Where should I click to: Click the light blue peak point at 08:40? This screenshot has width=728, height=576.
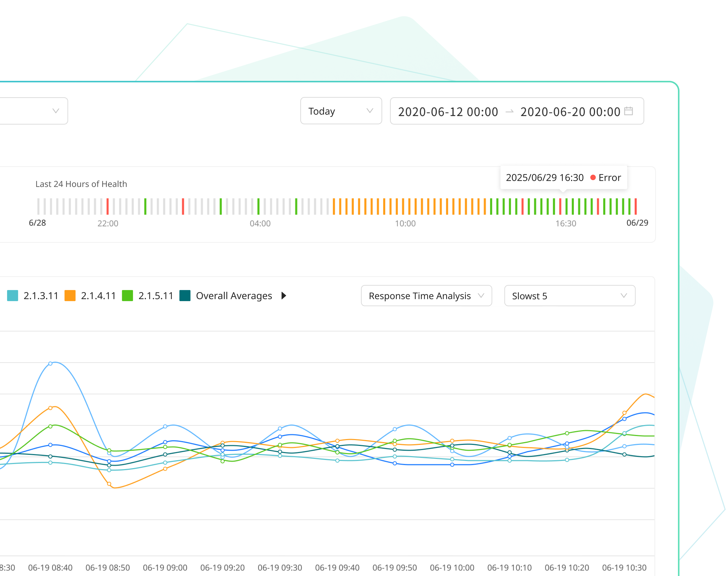tap(50, 364)
